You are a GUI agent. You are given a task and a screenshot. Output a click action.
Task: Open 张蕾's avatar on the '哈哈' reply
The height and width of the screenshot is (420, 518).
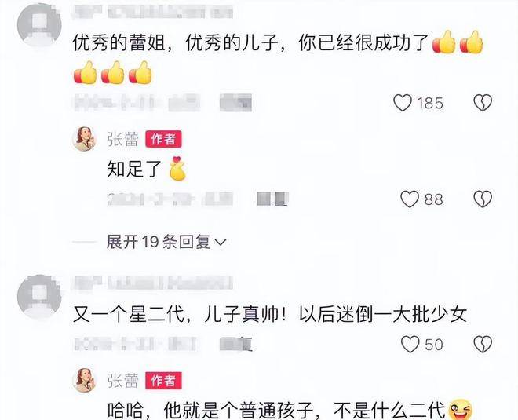pos(84,380)
